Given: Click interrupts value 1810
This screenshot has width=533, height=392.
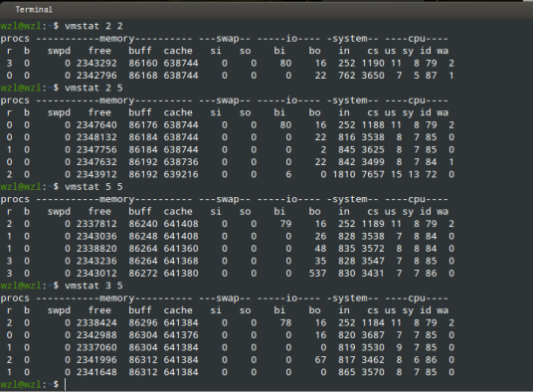Looking at the screenshot, I should pos(344,175).
